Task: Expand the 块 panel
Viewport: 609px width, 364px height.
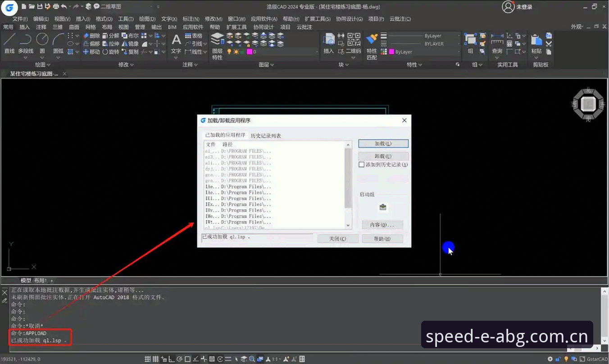Action: (343, 65)
